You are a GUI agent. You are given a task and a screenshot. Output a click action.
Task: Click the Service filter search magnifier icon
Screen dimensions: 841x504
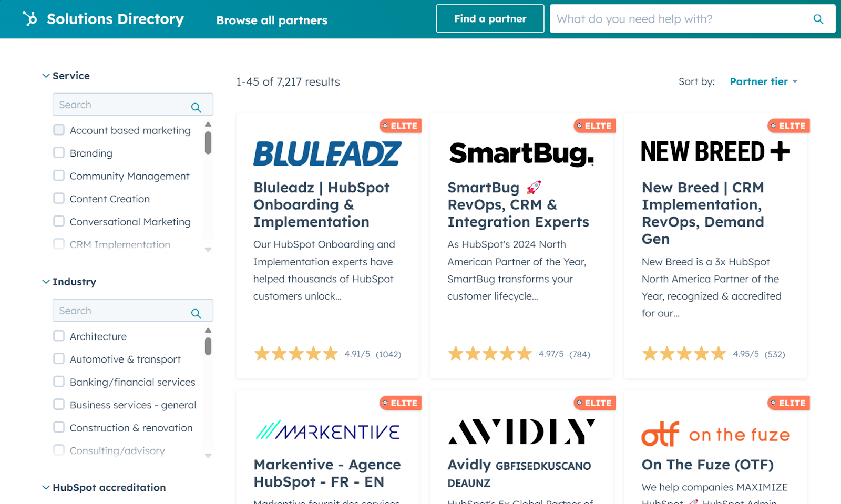(196, 107)
